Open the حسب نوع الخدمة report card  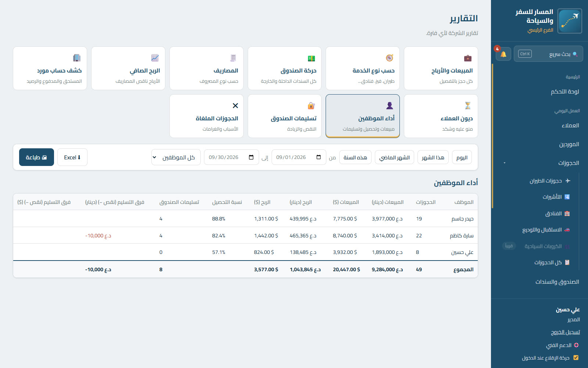tap(363, 68)
